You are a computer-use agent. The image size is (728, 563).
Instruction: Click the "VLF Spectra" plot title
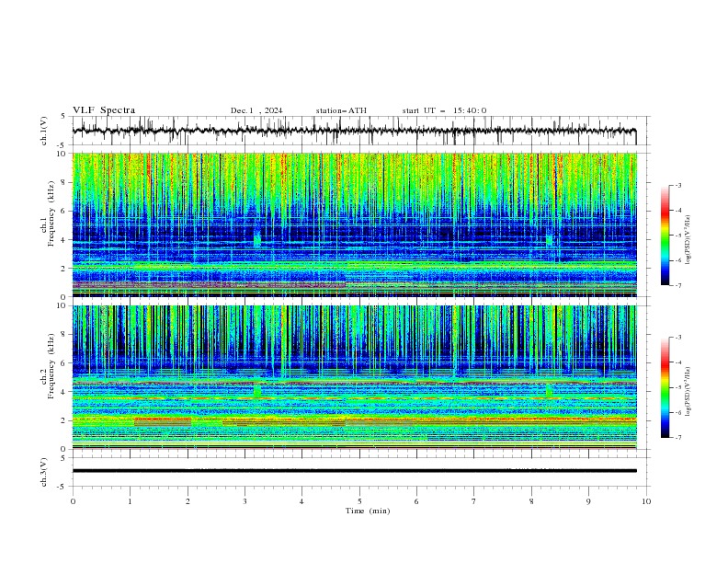104,110
